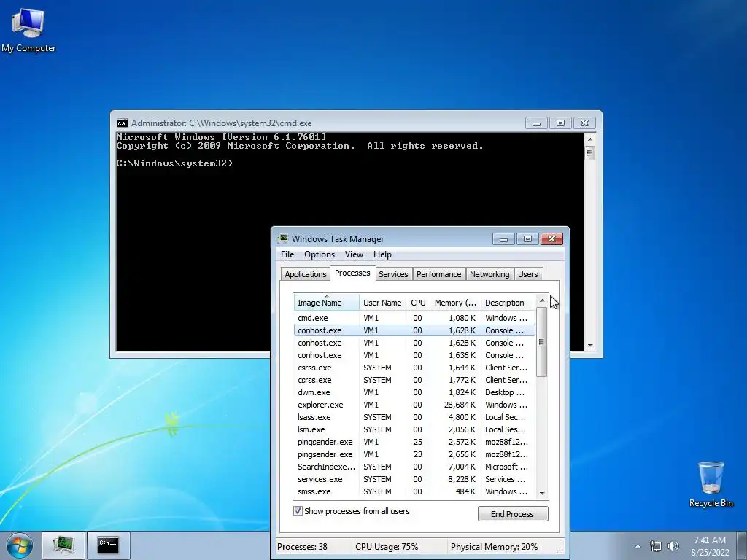747x560 pixels.
Task: Select csrss.exe row with 1,772 K
Action: pyautogui.click(x=414, y=380)
